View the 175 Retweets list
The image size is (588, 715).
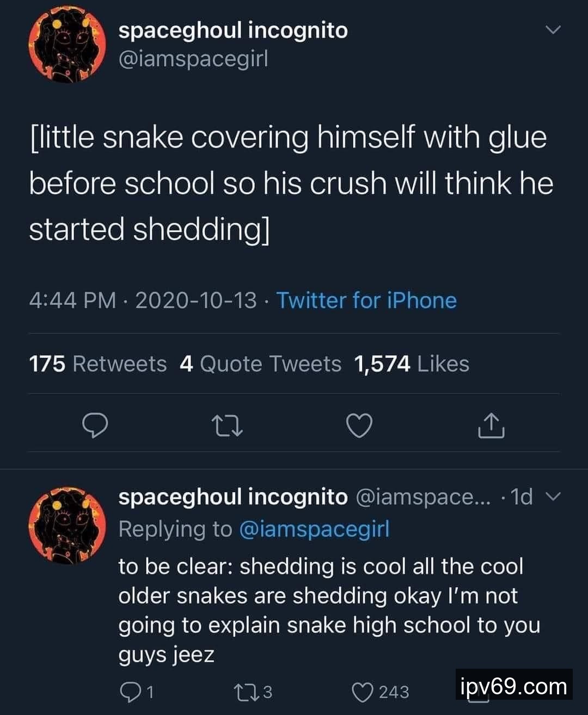point(98,364)
